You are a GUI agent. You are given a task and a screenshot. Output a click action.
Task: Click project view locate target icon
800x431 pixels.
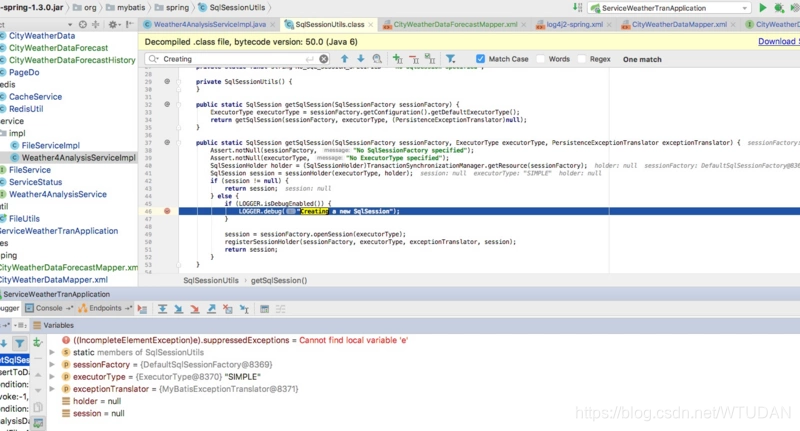click(x=83, y=24)
